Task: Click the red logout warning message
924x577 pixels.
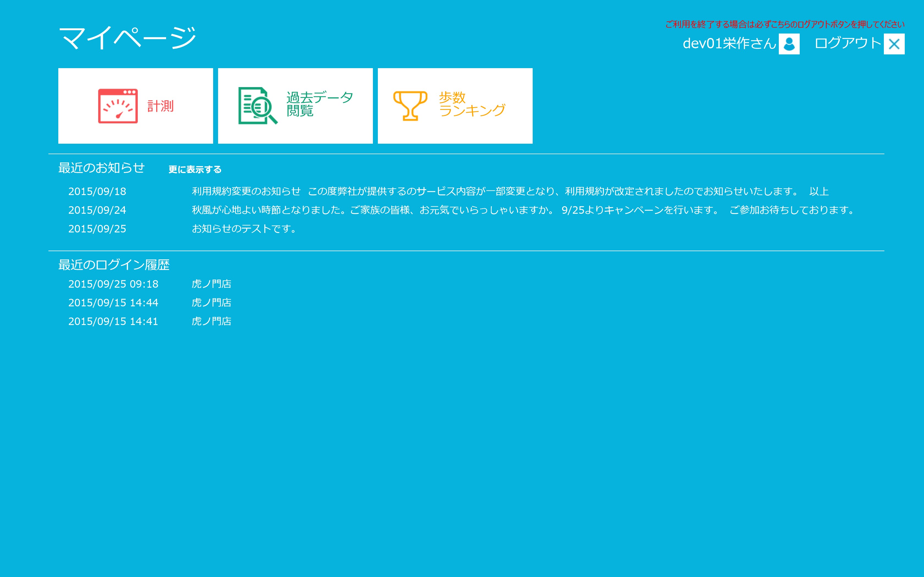Action: point(785,24)
